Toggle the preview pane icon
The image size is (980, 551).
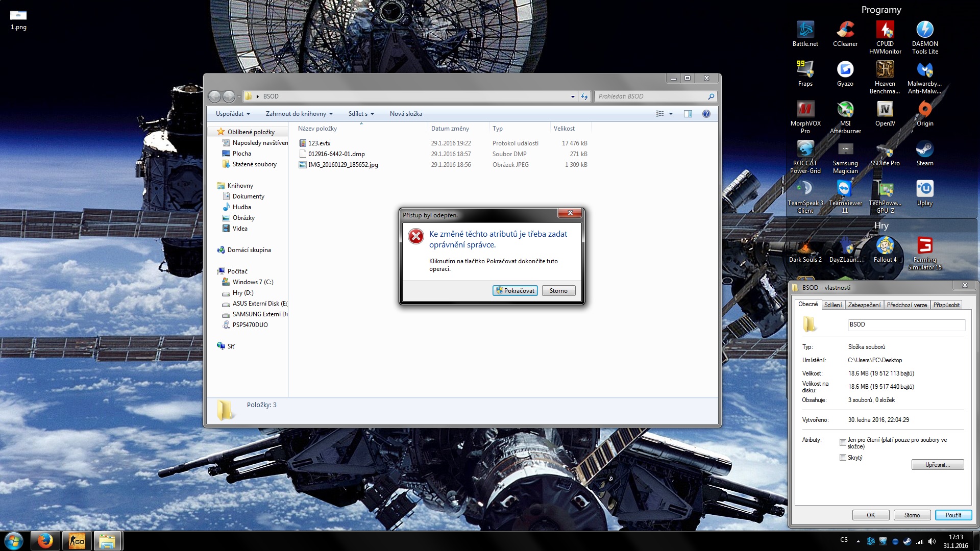click(x=688, y=114)
